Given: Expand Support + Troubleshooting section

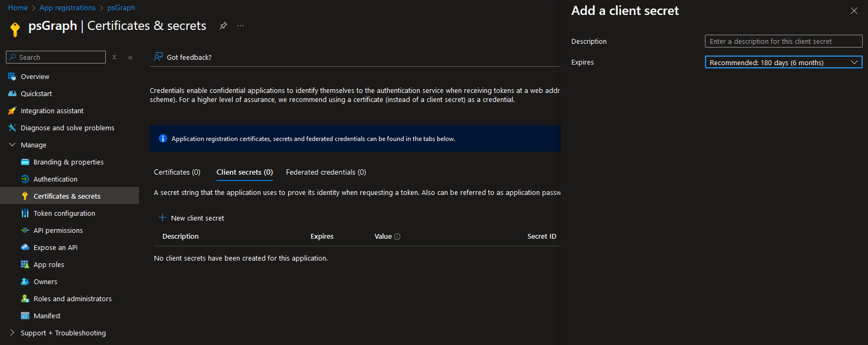Looking at the screenshot, I should click(12, 333).
